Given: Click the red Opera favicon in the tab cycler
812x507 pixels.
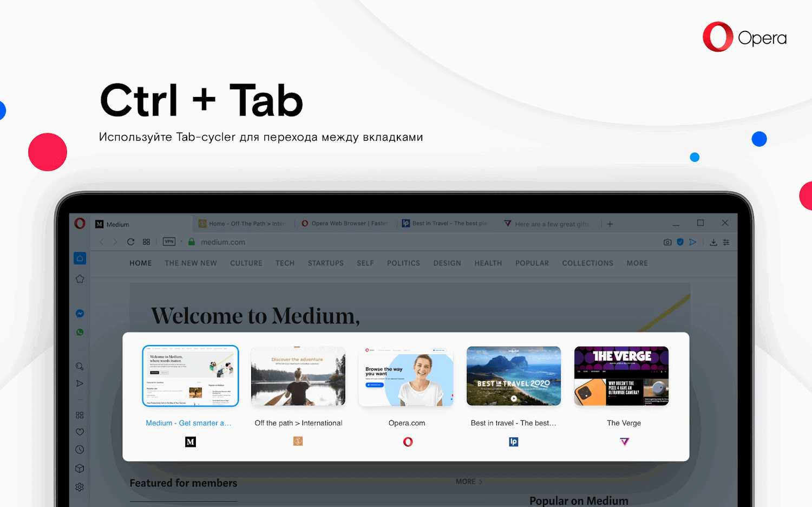Looking at the screenshot, I should [x=408, y=442].
